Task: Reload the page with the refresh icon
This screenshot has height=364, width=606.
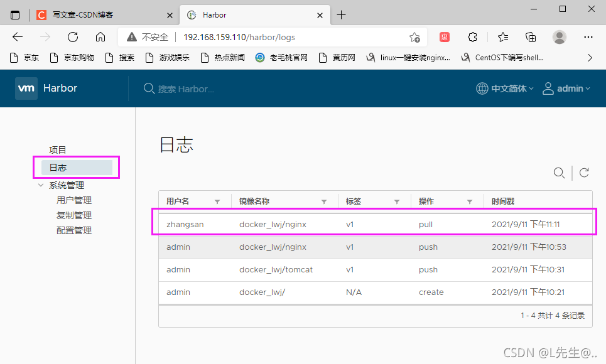Action: point(73,37)
